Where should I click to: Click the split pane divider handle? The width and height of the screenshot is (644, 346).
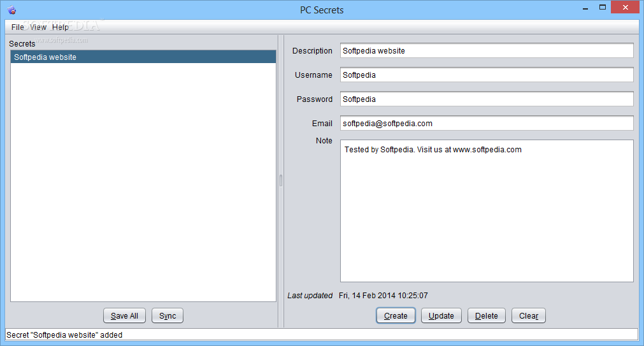click(281, 181)
